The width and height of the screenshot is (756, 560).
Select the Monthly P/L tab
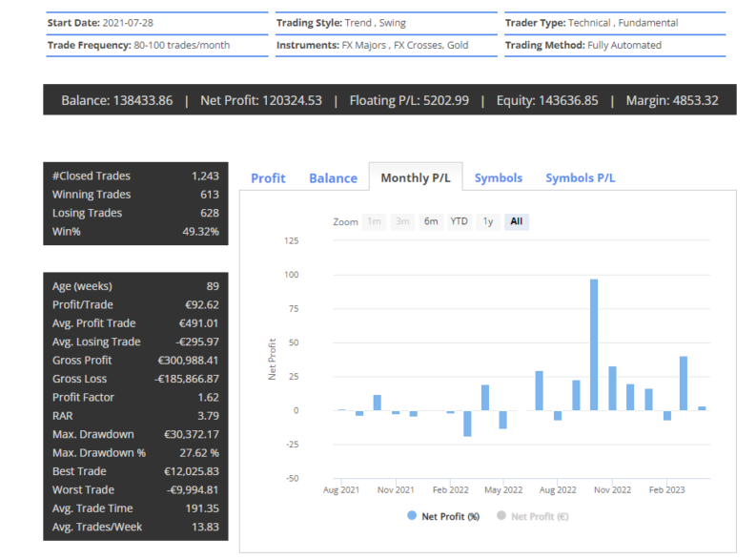416,178
